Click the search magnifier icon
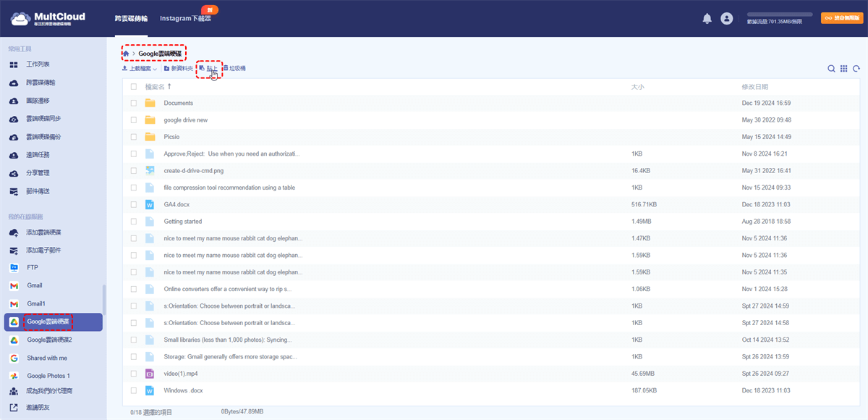The width and height of the screenshot is (868, 420). 832,69
